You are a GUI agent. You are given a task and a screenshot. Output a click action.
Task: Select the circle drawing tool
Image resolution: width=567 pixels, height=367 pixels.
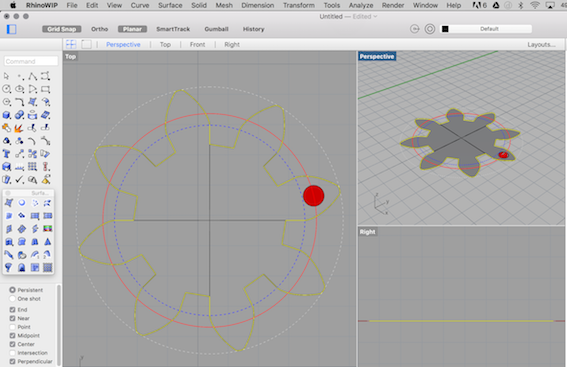[7, 89]
